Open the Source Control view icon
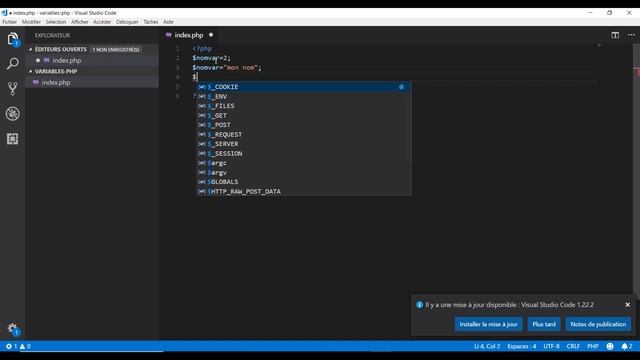The image size is (640, 360). tap(13, 89)
